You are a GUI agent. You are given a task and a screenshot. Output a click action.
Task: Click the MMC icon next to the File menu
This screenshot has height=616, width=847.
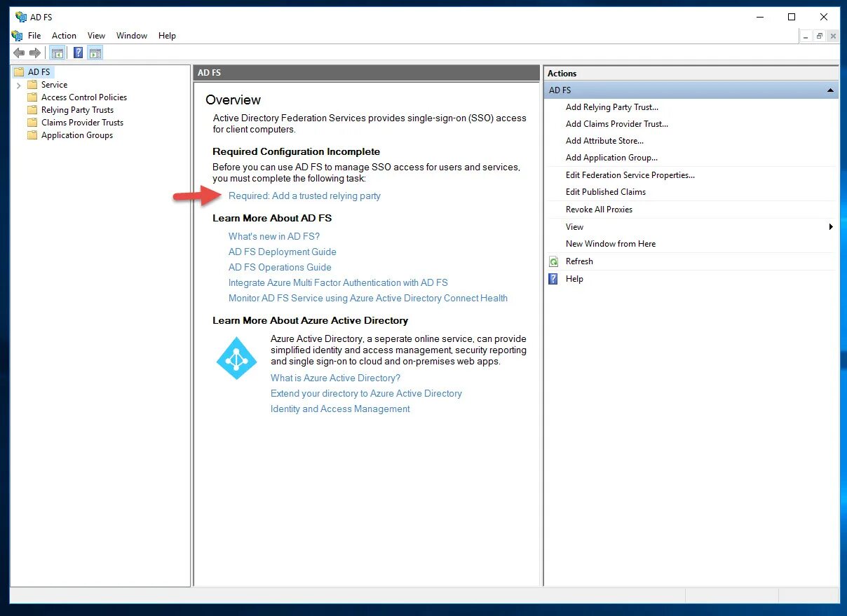click(x=17, y=36)
